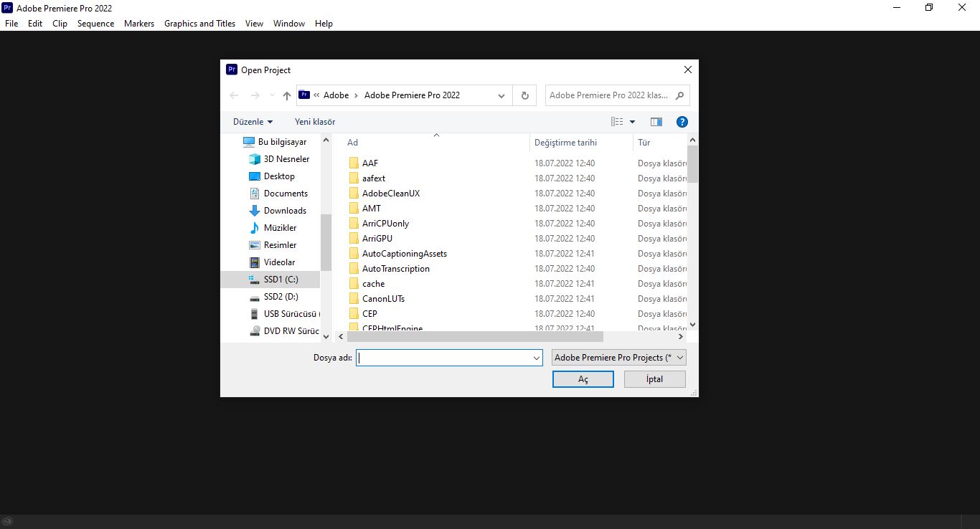Open the Markers menu
Screen dimensions: 980x529
coord(139,24)
